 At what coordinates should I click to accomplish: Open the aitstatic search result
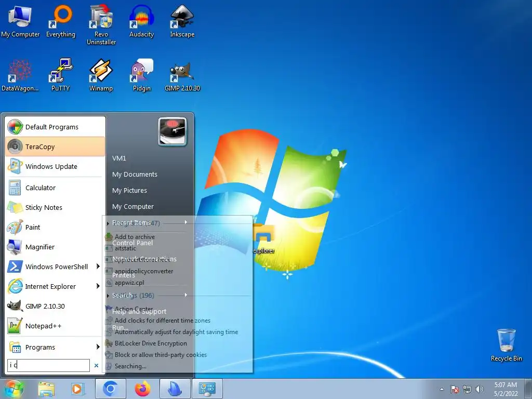click(125, 248)
